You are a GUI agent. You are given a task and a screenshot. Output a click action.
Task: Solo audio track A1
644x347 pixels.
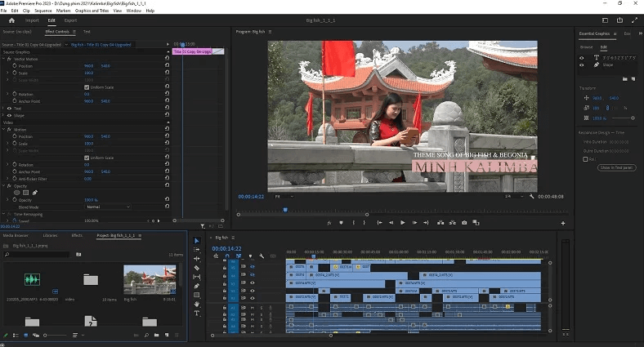[x=262, y=308]
